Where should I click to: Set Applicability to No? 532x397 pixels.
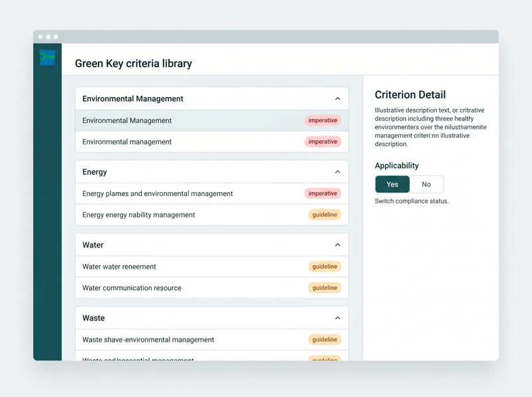point(426,184)
